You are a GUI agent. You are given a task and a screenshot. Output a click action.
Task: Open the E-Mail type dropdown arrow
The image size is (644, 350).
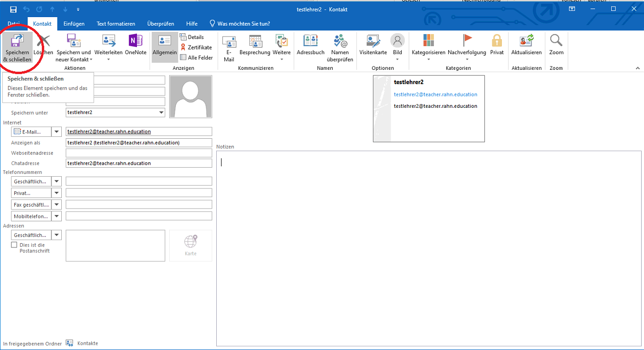pos(57,132)
